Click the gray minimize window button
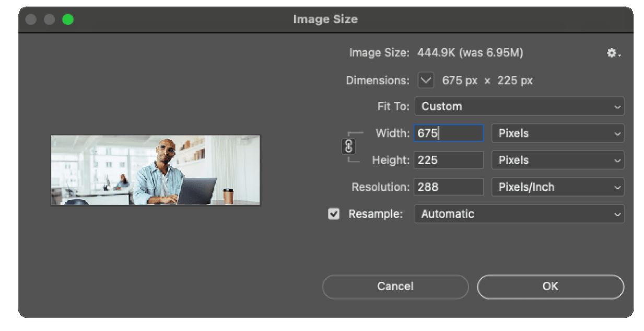The height and width of the screenshot is (331, 644). click(x=49, y=19)
